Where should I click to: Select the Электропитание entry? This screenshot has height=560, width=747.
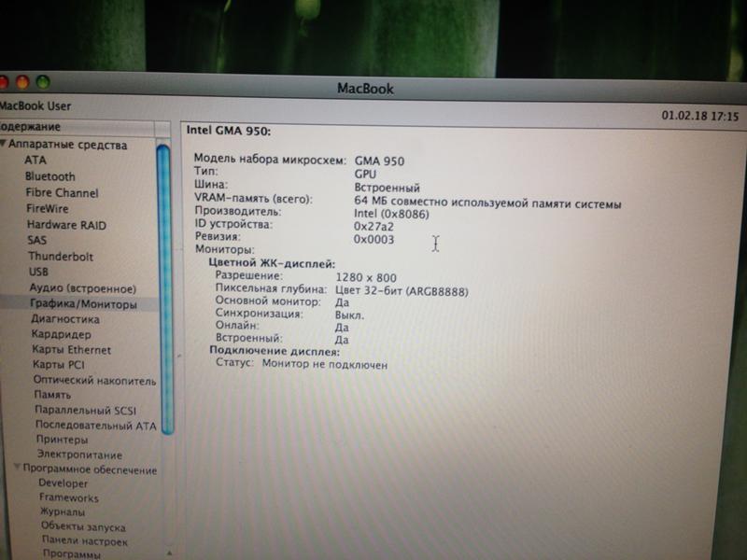tap(79, 455)
